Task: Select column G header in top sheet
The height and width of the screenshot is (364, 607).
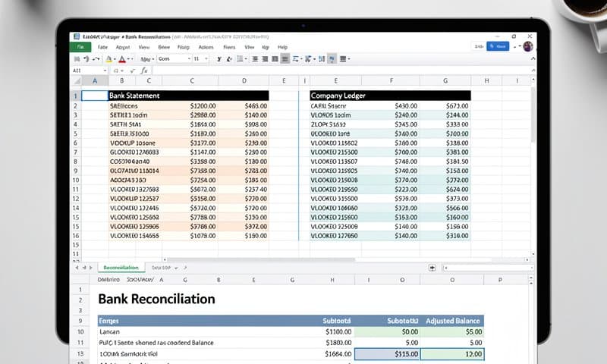Action: point(445,81)
